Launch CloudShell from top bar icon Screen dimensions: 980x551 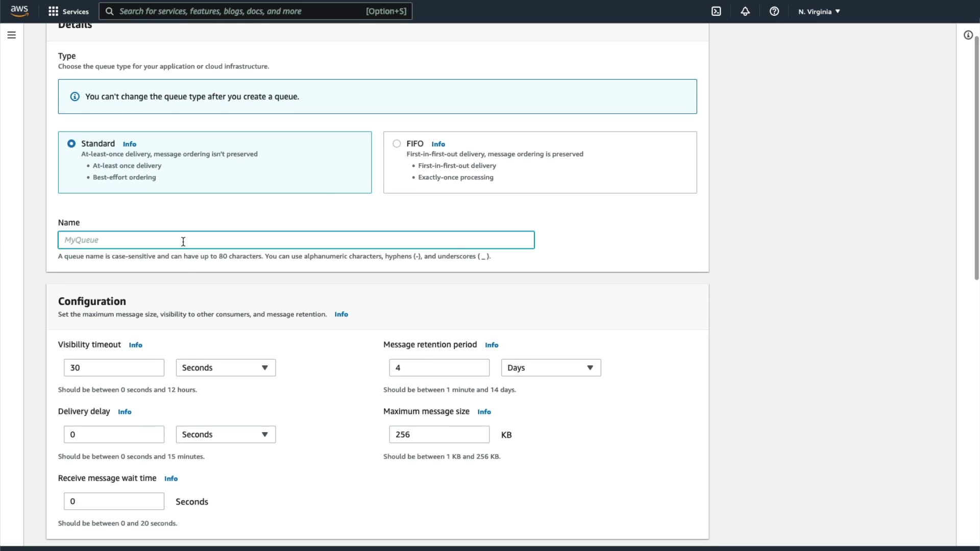tap(716, 11)
